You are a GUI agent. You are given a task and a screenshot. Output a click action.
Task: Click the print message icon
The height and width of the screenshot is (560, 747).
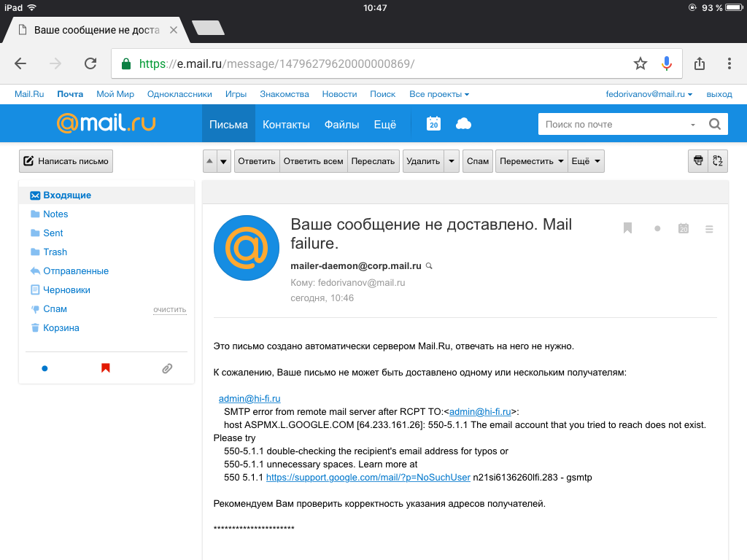point(698,161)
